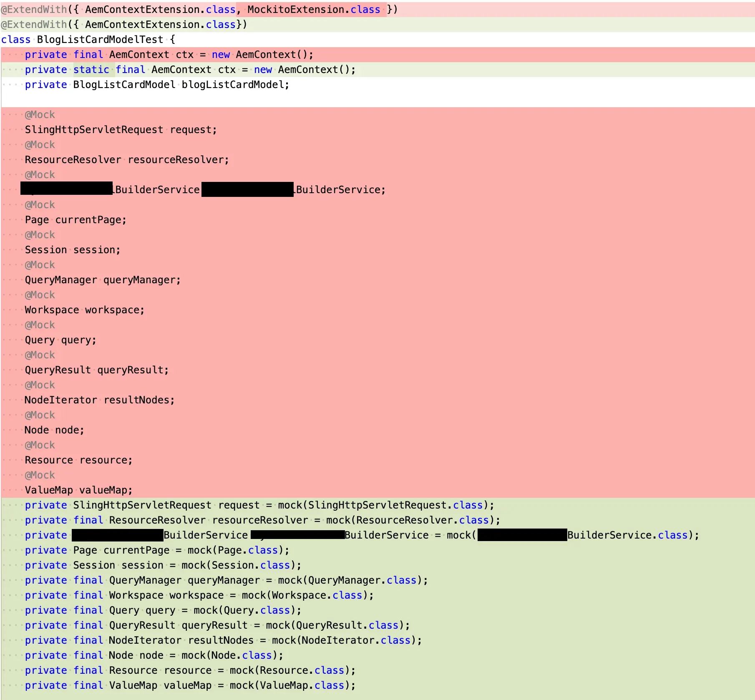Image resolution: width=755 pixels, height=700 pixels.
Task: Click added line 'valueMap = mock(ValueMap.class)'
Action: 377,685
